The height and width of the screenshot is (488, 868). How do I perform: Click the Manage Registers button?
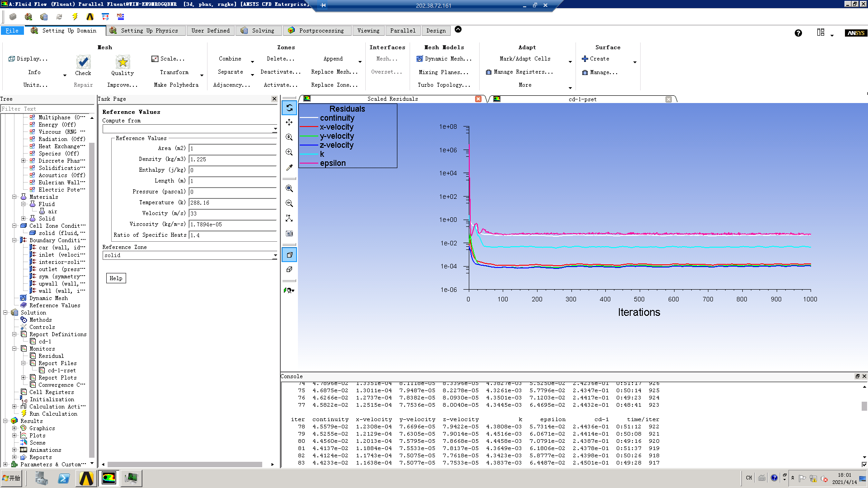click(519, 72)
